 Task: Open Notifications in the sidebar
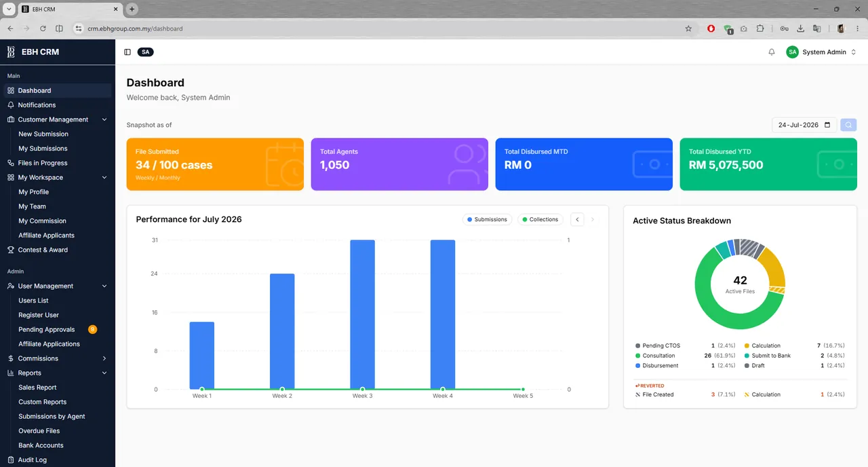coord(58,105)
